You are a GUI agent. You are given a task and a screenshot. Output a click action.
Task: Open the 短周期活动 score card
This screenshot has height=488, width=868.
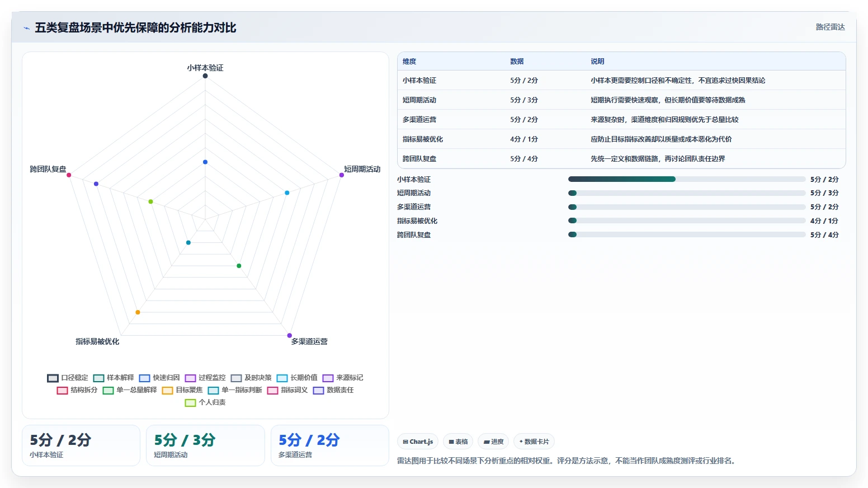tap(205, 445)
